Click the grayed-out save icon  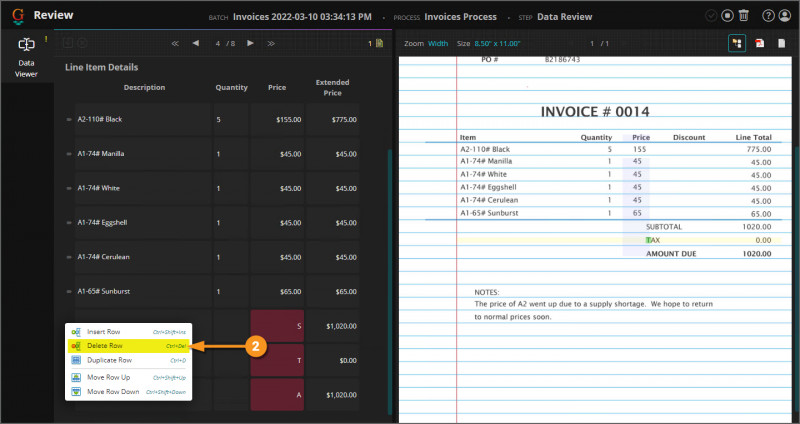68,43
